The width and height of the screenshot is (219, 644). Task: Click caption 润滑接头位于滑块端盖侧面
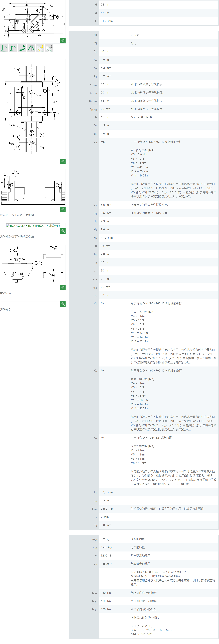coord(17,215)
